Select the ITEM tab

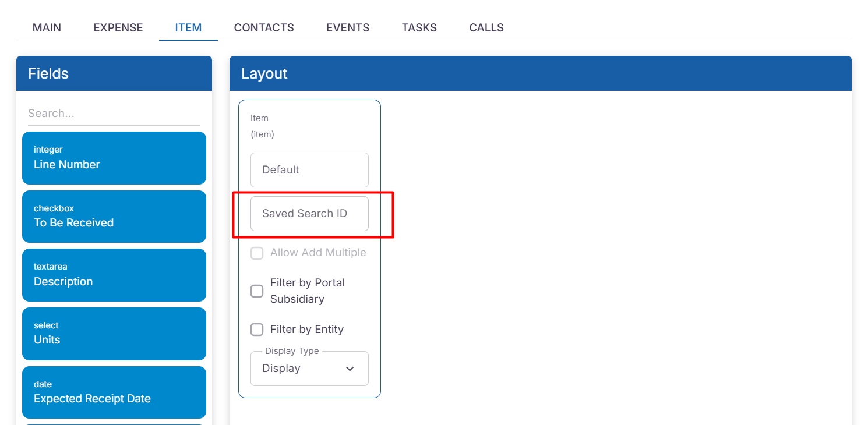(188, 27)
